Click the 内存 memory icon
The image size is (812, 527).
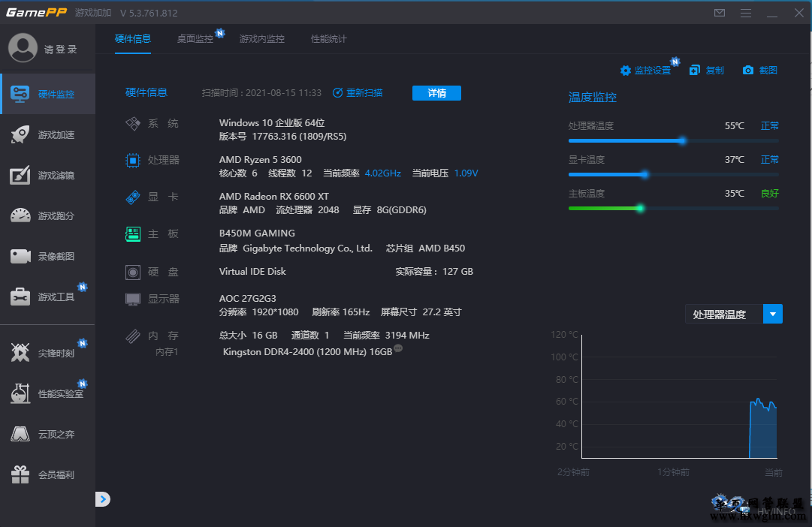click(133, 336)
